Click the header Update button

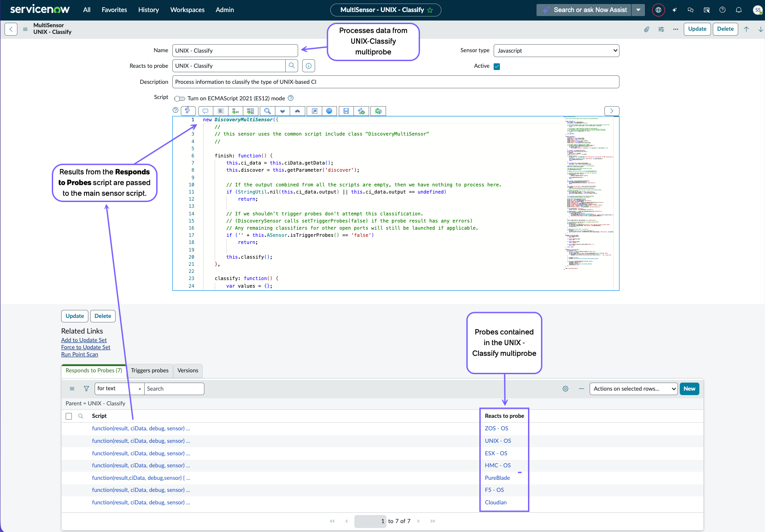(697, 29)
